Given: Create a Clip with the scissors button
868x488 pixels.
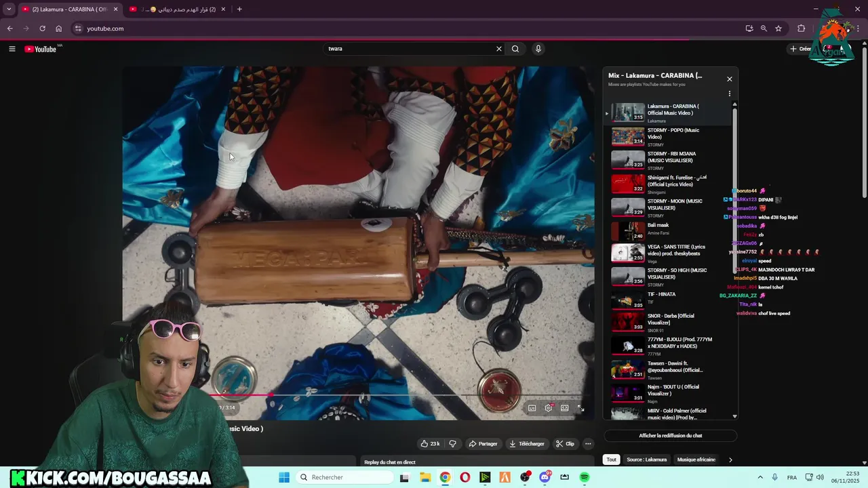Looking at the screenshot, I should (x=565, y=444).
